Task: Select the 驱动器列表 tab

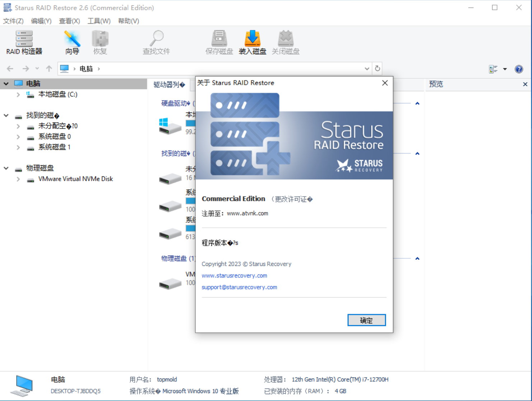Action: (169, 84)
